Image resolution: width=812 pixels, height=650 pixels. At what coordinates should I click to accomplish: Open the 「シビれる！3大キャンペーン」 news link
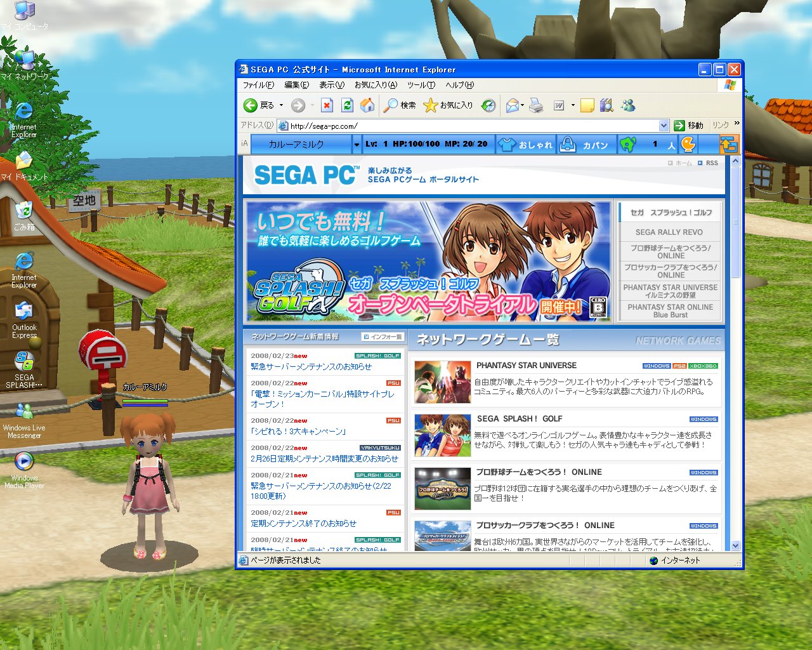point(298,432)
